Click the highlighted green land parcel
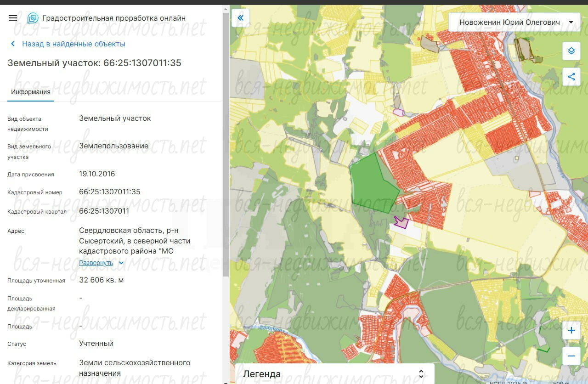Viewport: 588px width, 384px height. tap(371, 185)
